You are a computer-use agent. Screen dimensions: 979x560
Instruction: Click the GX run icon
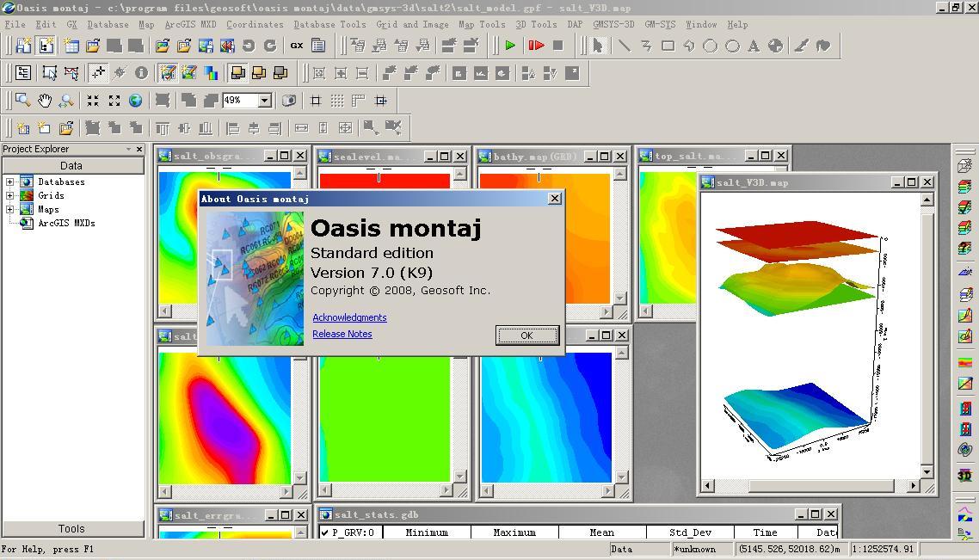[297, 46]
